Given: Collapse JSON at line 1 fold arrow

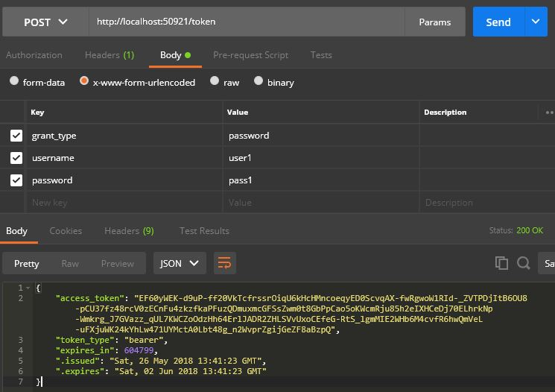Looking at the screenshot, I should pos(29,288).
